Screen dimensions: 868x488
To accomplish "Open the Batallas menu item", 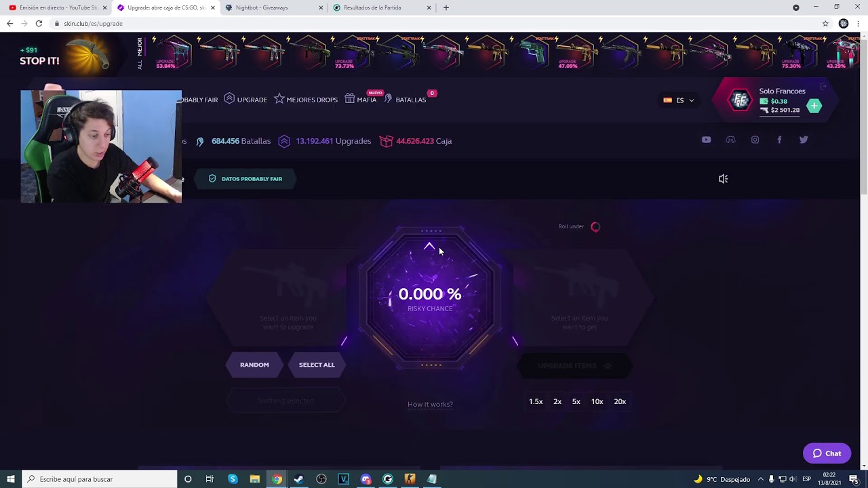I will pos(405,100).
